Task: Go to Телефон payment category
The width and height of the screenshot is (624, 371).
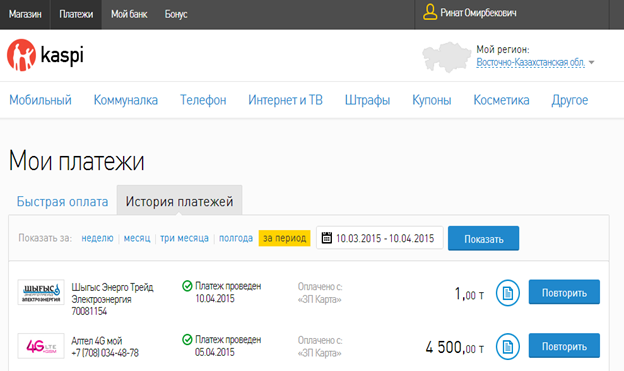Action: [x=203, y=100]
